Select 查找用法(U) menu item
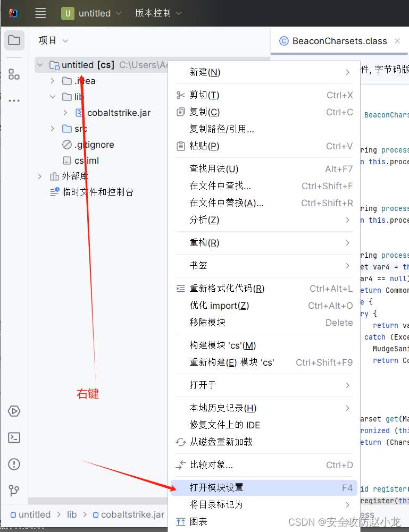Image resolution: width=409 pixels, height=532 pixels. coord(264,169)
